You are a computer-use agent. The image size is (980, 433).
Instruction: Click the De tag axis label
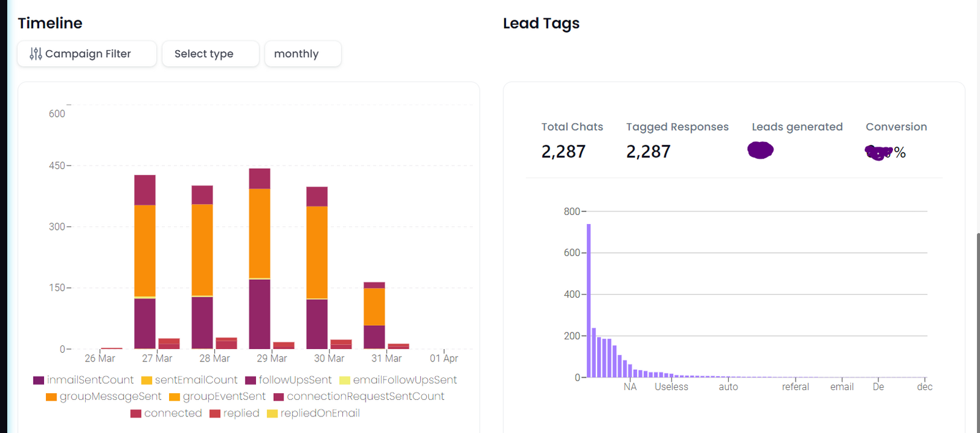[878, 387]
